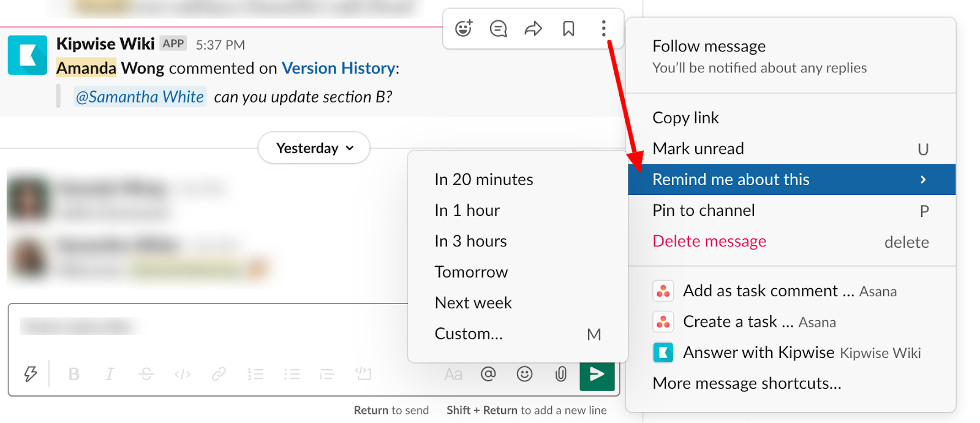Choose the Custom... reminder option
Viewport: 980px width, 423px height.
[x=469, y=333]
